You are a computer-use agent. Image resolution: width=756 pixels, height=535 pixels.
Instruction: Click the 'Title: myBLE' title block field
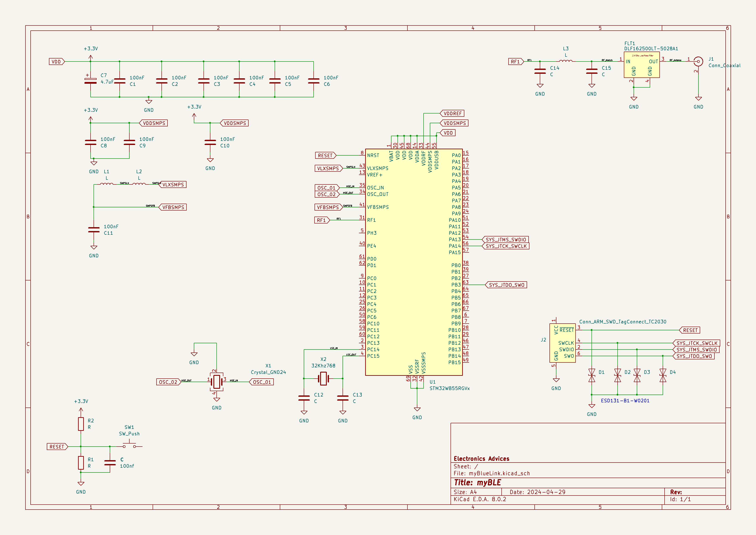click(477, 483)
